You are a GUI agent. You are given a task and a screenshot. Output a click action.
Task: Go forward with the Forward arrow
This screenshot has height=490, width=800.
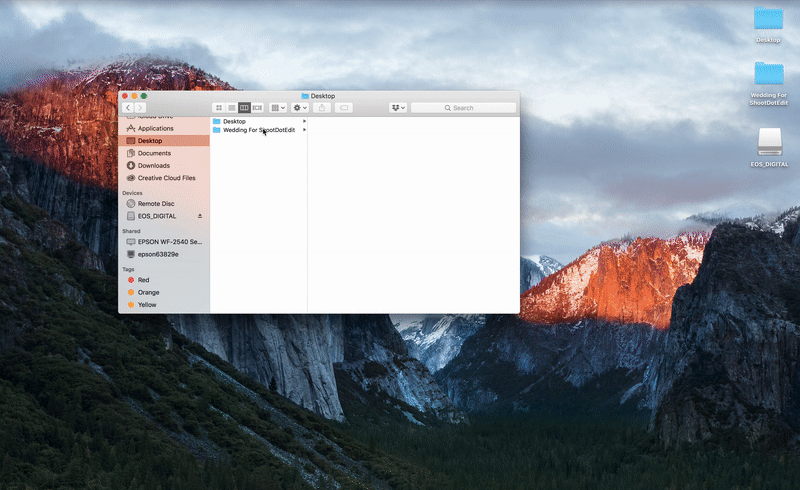(141, 107)
